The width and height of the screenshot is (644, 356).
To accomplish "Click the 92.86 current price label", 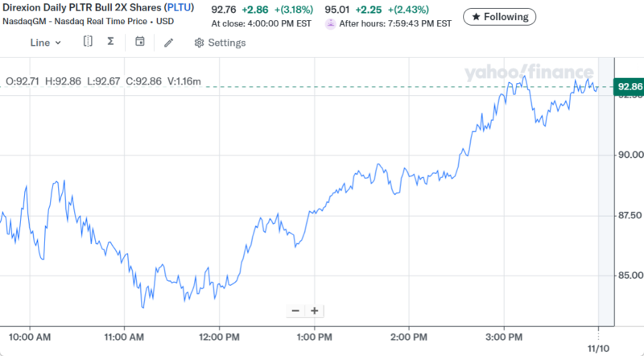I will click(628, 86).
